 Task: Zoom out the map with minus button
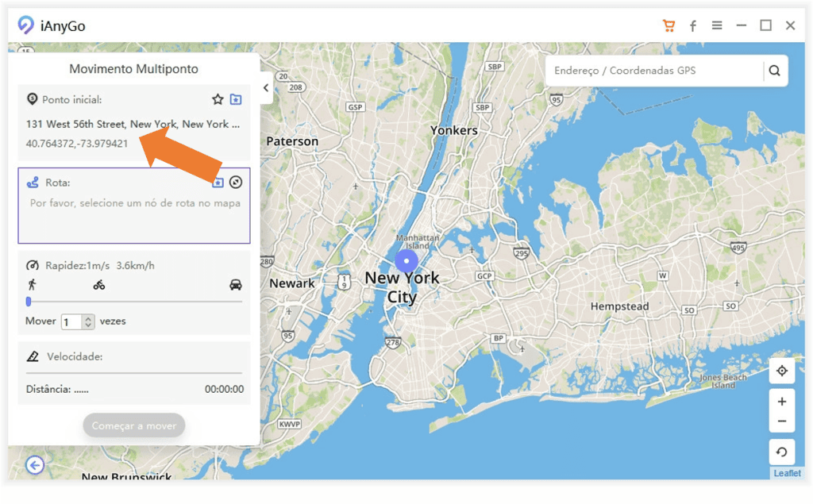(782, 421)
